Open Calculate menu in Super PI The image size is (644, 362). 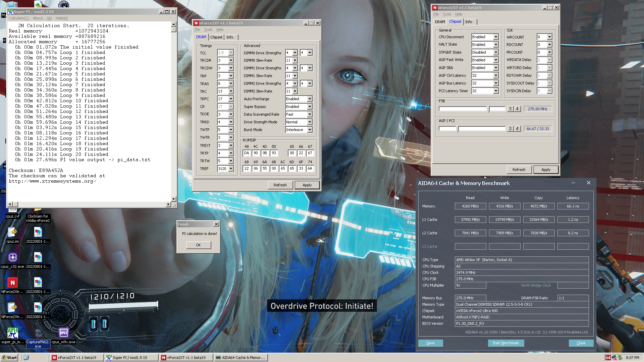pyautogui.click(x=19, y=18)
